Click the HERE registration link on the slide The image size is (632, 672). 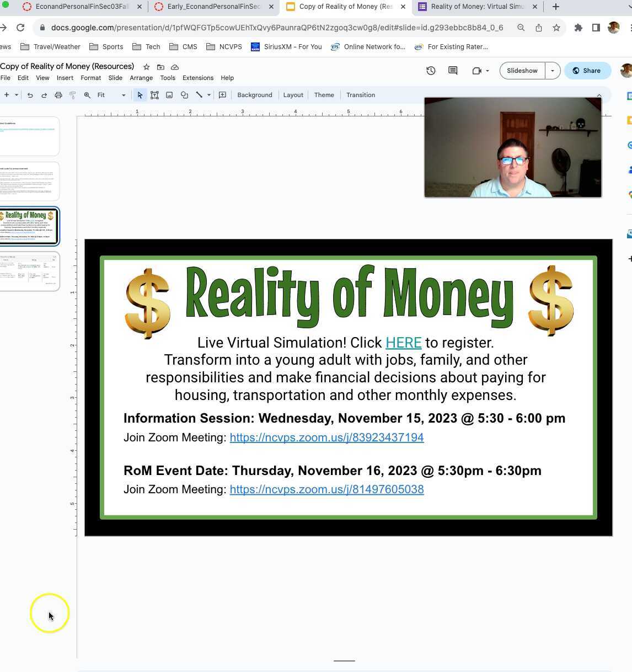403,343
